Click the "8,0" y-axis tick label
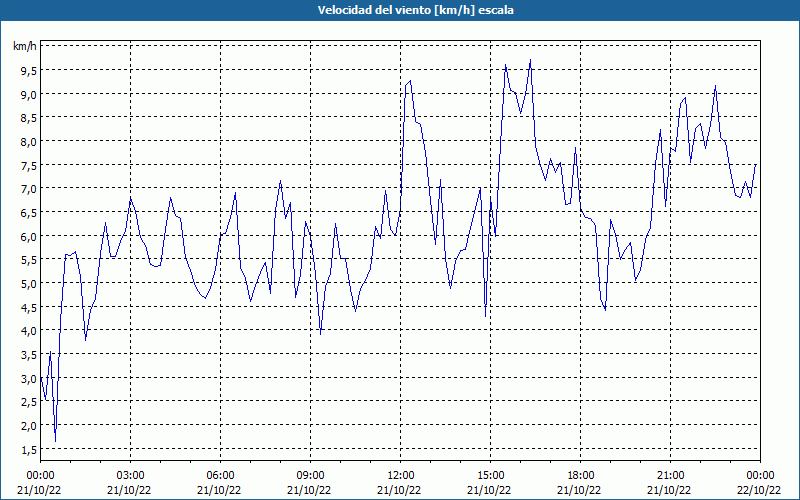This screenshot has height=500, width=800. click(x=28, y=142)
